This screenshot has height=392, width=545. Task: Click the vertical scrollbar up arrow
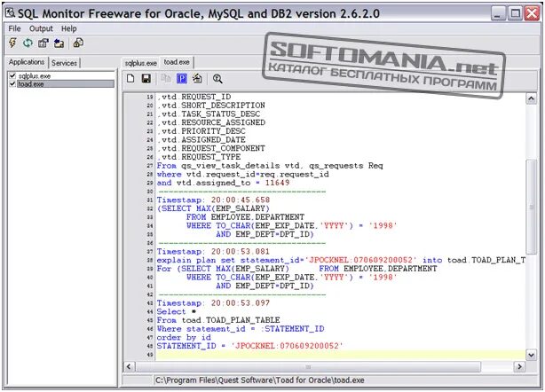point(531,99)
